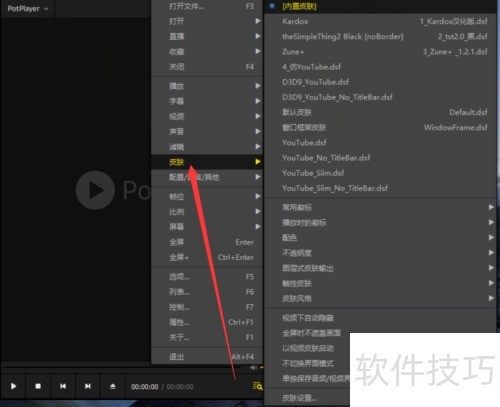Expand the 触控皮肤 submenu
The height and width of the screenshot is (407, 500).
[x=380, y=283]
